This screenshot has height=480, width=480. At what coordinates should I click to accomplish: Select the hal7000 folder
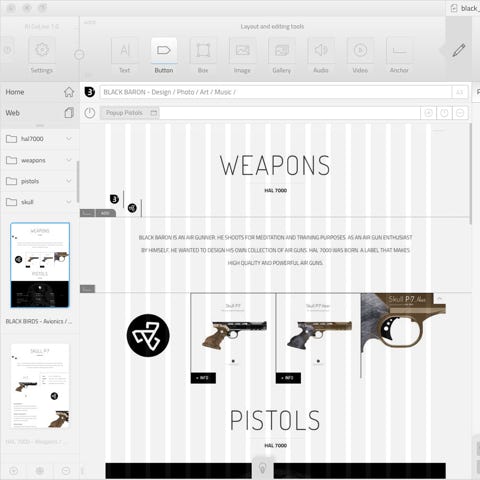[x=39, y=139]
